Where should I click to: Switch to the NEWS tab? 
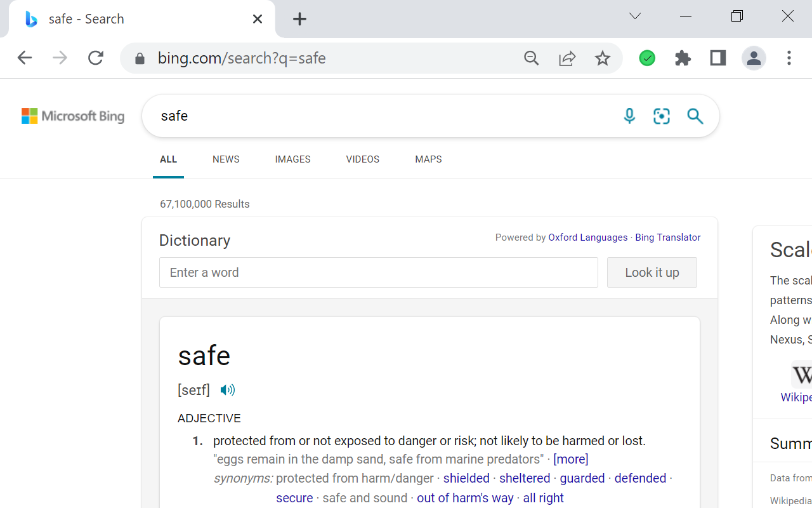(x=225, y=159)
